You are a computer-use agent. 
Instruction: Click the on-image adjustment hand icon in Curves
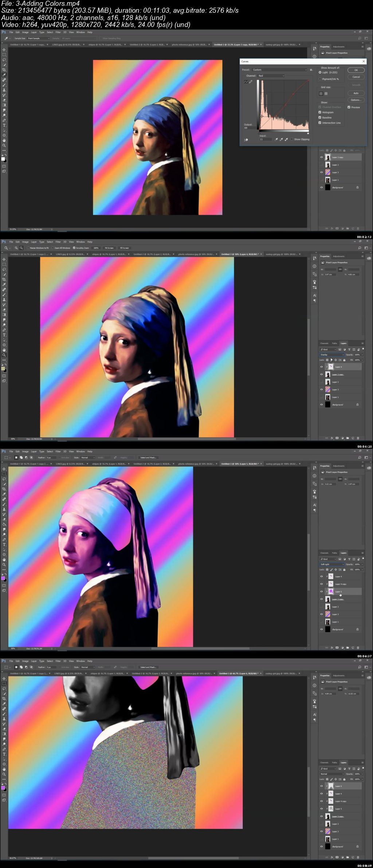(x=246, y=140)
